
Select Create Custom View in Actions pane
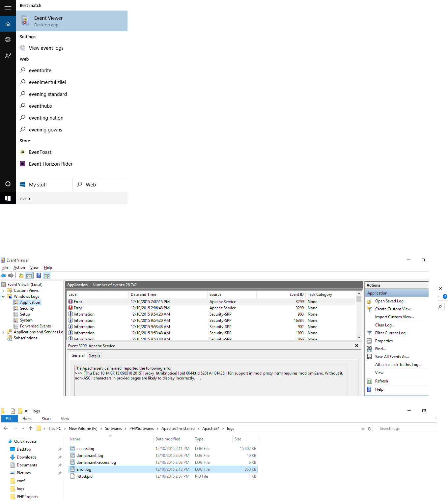click(394, 309)
